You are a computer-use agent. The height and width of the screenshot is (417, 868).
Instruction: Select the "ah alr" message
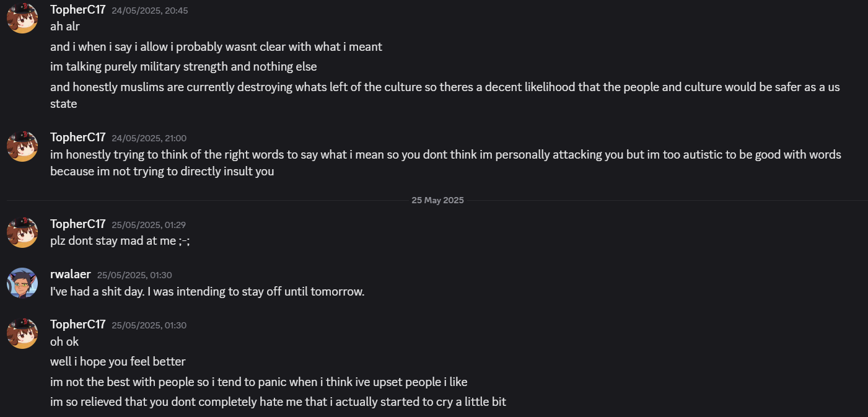(65, 27)
